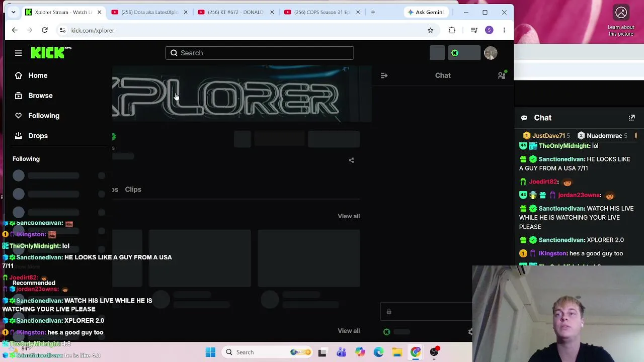The image size is (644, 362).
Task: Click the KICK logo
Action: point(51,53)
